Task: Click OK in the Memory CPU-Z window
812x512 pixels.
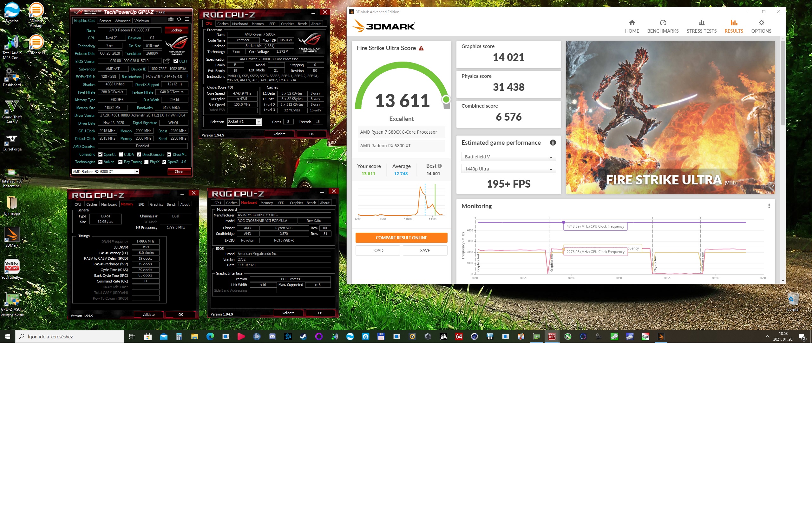Action: (180, 315)
